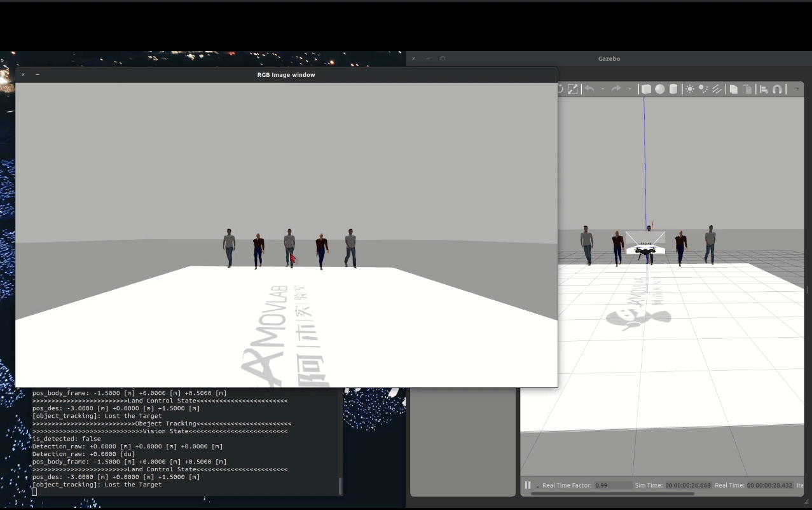
Task: Insert a cylinder shape in Gazebo
Action: tap(673, 89)
